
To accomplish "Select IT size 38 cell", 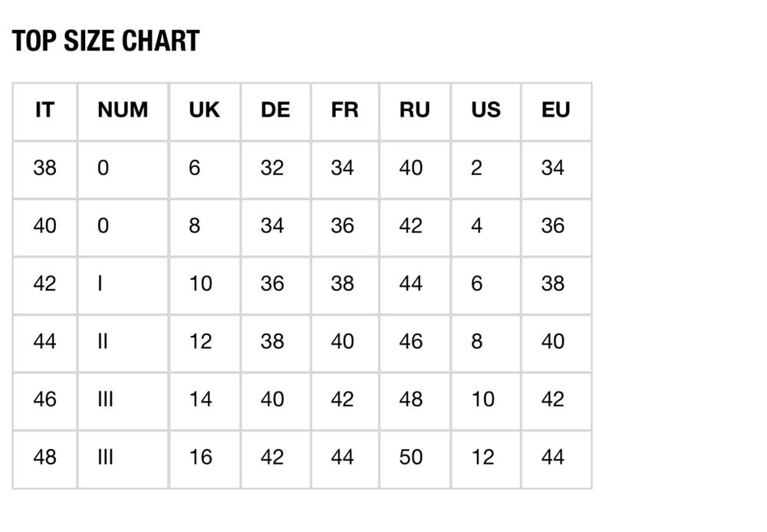I will [45, 169].
